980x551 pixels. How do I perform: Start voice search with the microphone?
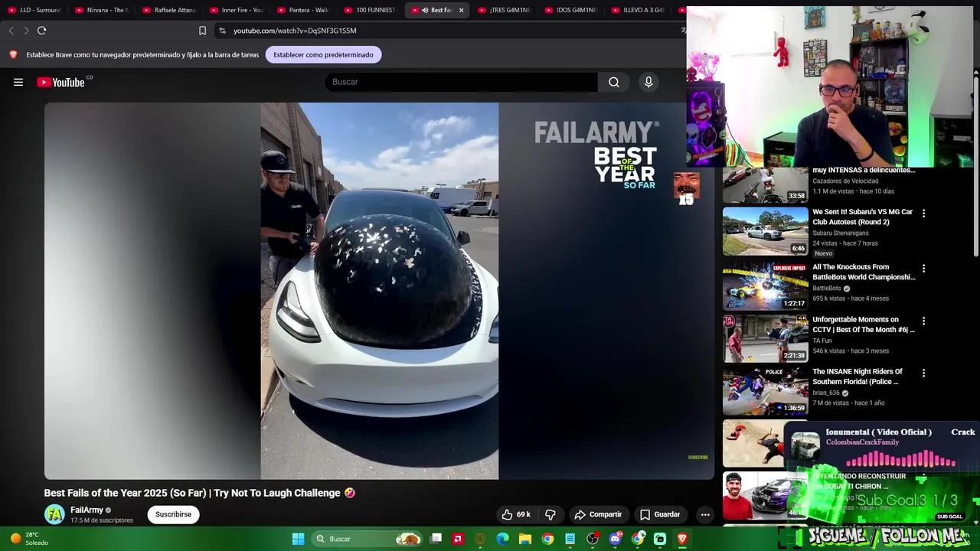[648, 82]
